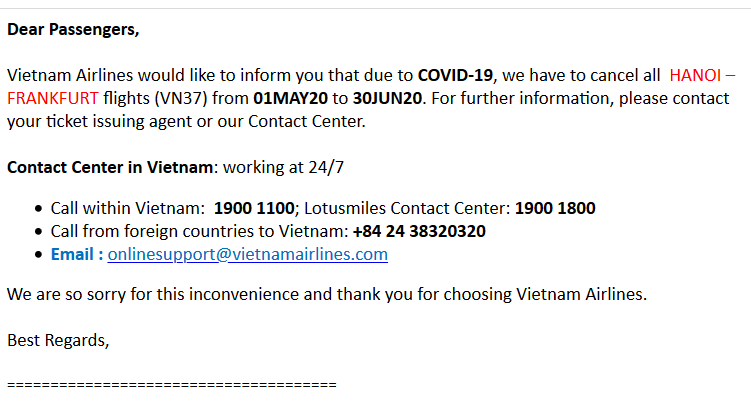
Task: Click the phone number '1900 1100'
Action: click(x=254, y=208)
